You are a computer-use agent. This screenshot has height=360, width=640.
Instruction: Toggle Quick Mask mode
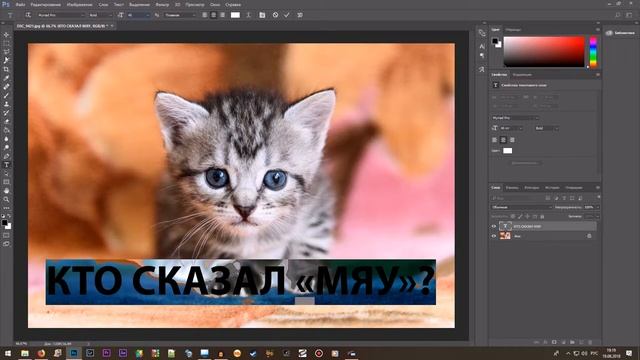6,235
